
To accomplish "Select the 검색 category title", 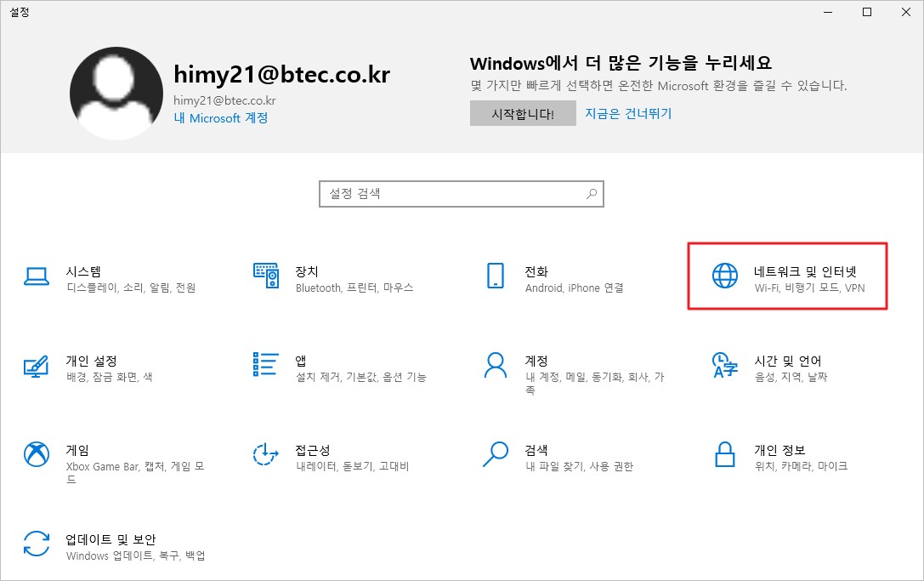I will click(x=537, y=450).
